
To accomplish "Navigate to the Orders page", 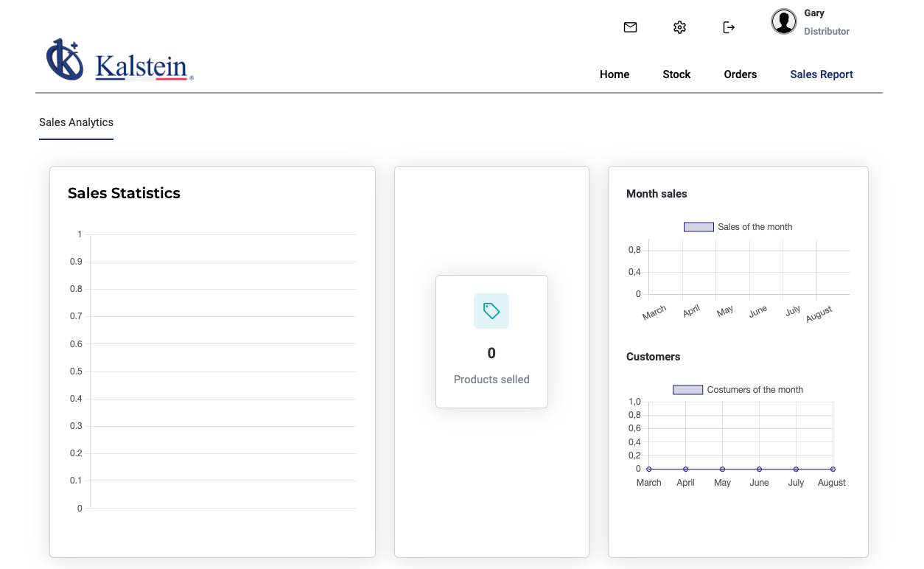I will [x=741, y=74].
